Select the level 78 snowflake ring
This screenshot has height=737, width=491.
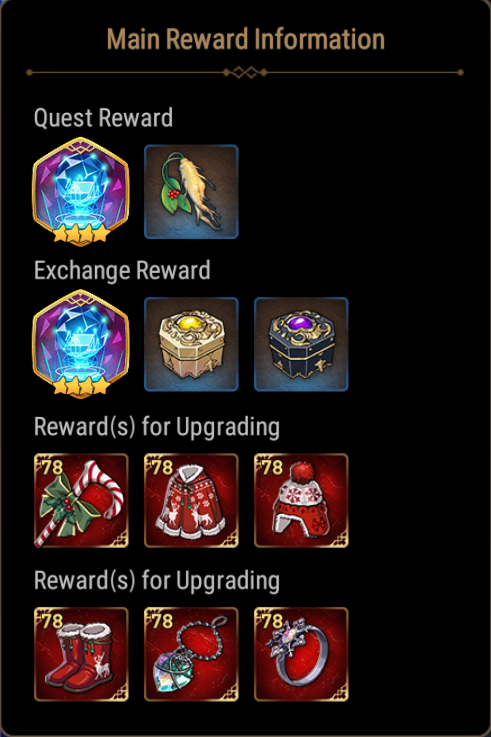pyautogui.click(x=301, y=654)
